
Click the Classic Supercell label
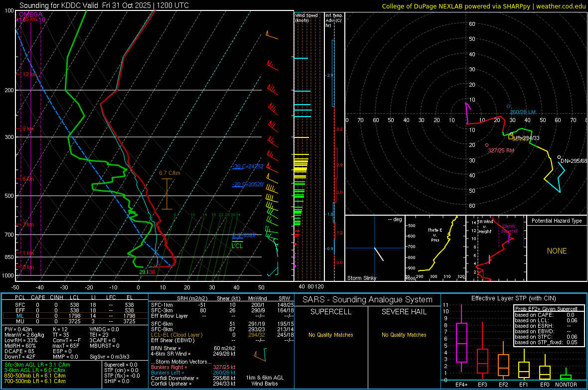click(x=509, y=229)
